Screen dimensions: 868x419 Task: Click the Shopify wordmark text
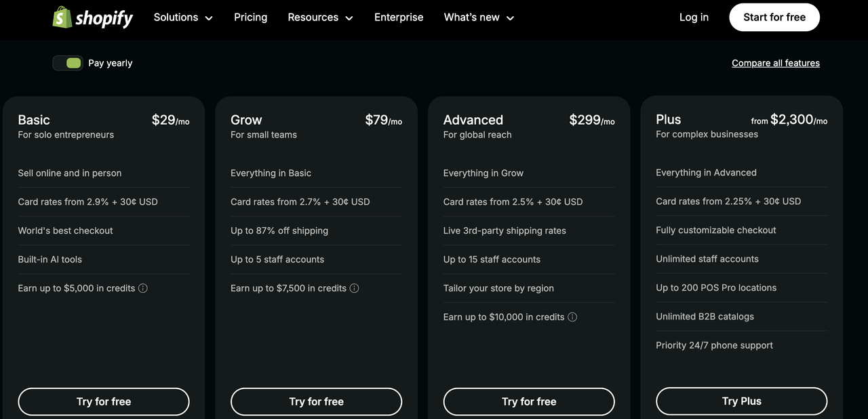tap(104, 18)
